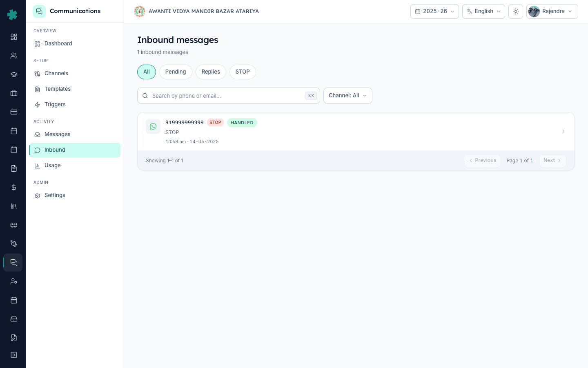The height and width of the screenshot is (368, 588).
Task: Expand the Rajendra user menu
Action: click(x=552, y=11)
